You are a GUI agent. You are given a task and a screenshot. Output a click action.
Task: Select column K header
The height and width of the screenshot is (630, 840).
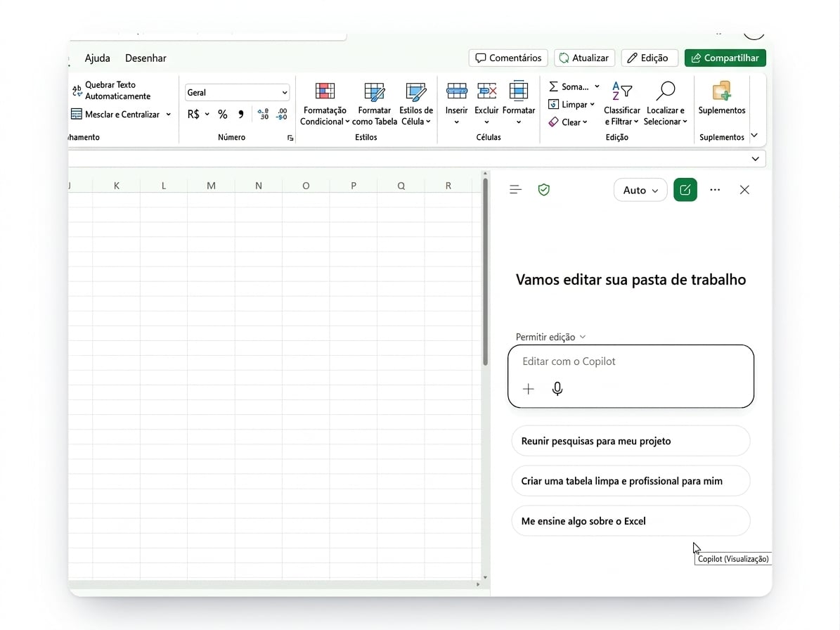click(117, 186)
